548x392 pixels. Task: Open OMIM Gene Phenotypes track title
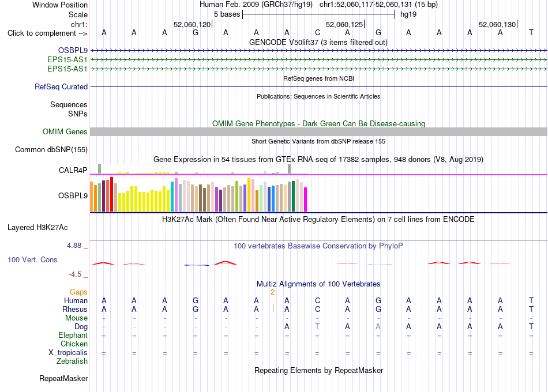pyautogui.click(x=318, y=124)
